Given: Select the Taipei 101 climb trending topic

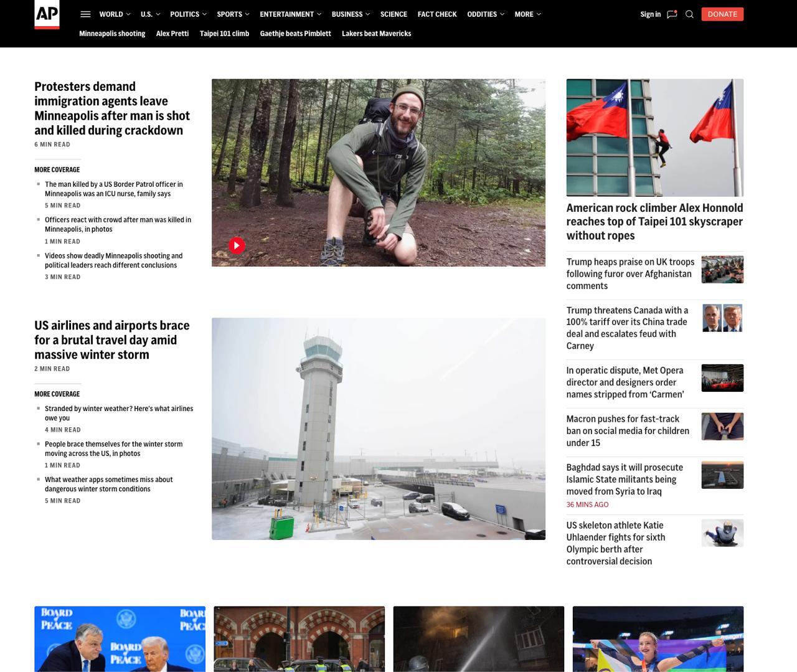Looking at the screenshot, I should click(224, 34).
